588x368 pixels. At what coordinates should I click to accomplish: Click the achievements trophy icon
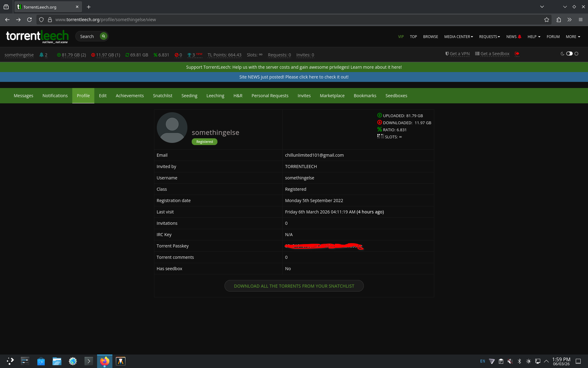189,55
